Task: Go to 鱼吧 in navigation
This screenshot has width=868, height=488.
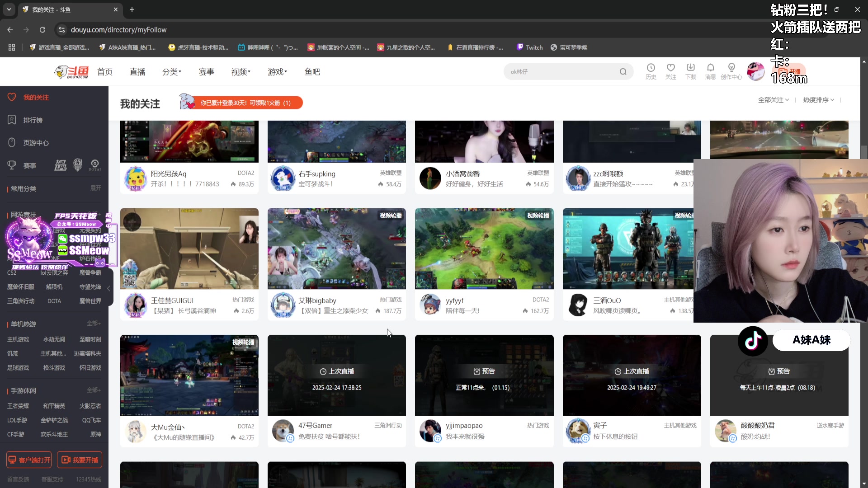Action: coord(312,72)
